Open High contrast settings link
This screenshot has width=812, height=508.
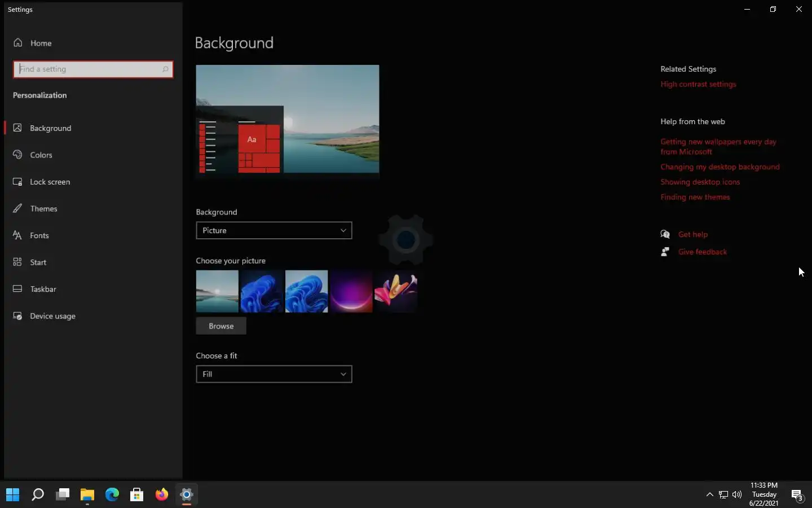coord(698,84)
